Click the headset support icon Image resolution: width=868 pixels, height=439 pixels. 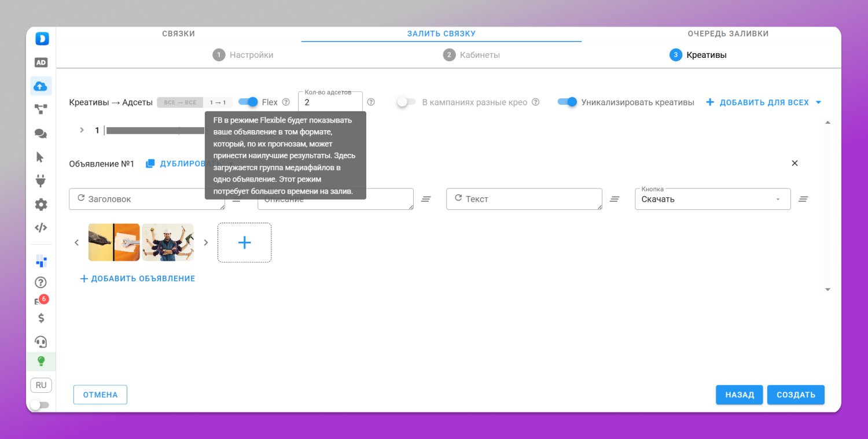click(x=41, y=341)
